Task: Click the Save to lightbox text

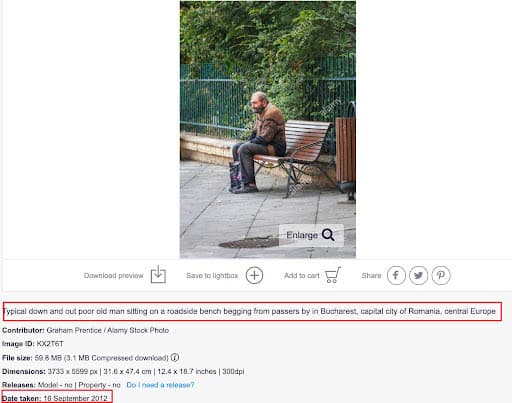Action: coord(212,276)
